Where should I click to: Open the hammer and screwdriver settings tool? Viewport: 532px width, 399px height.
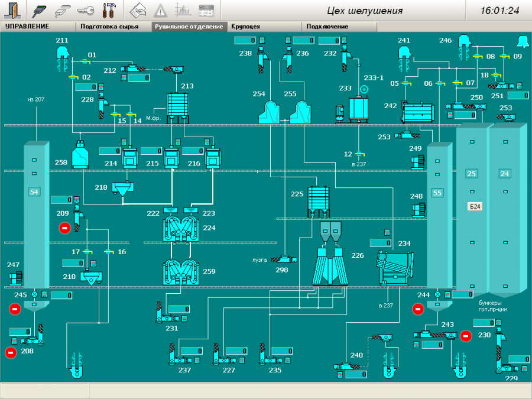pos(109,9)
